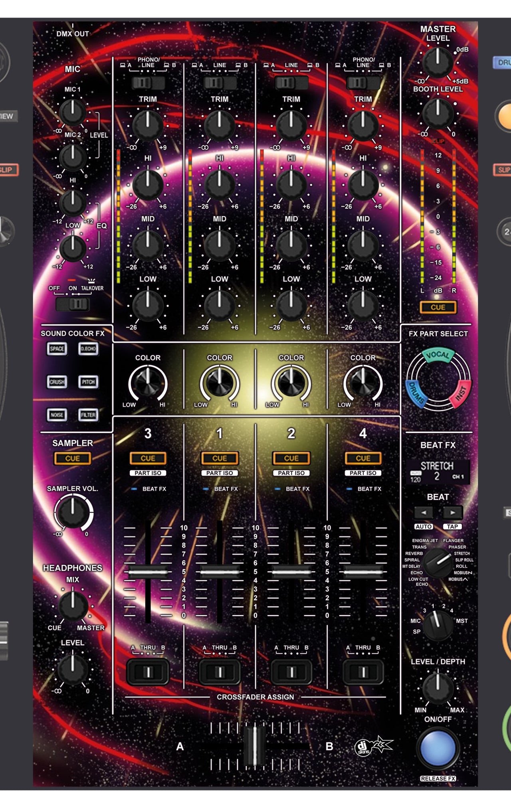Select VOCAL in FX Part Select ring

click(x=438, y=355)
